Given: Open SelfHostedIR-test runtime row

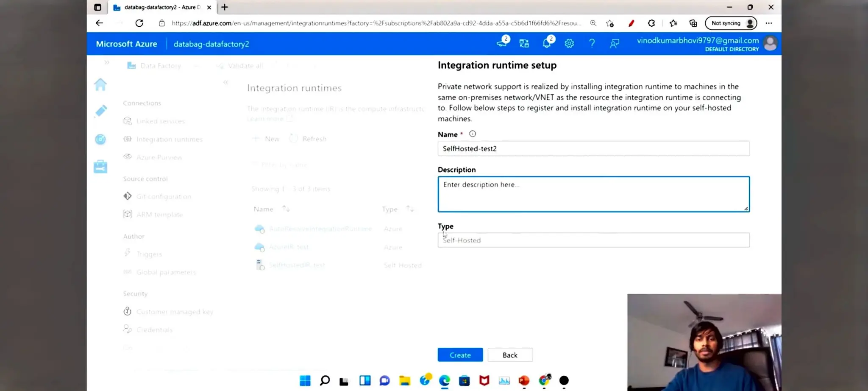Looking at the screenshot, I should coord(297,265).
